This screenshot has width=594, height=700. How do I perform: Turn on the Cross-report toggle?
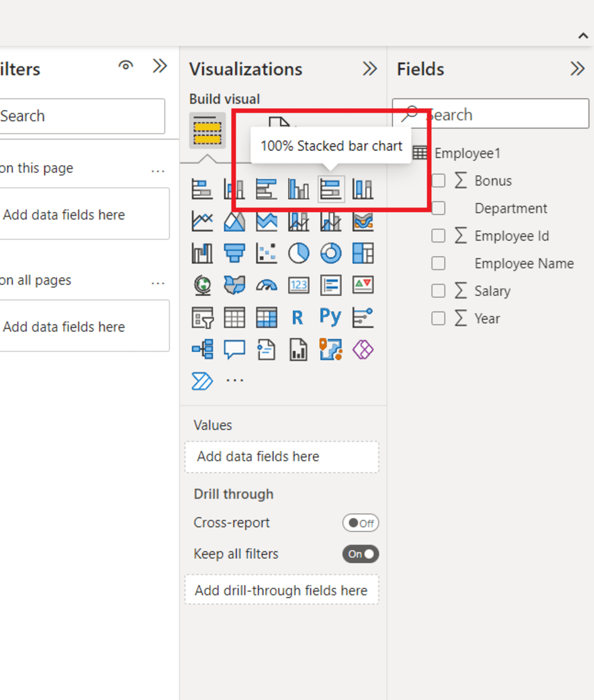pos(361,523)
